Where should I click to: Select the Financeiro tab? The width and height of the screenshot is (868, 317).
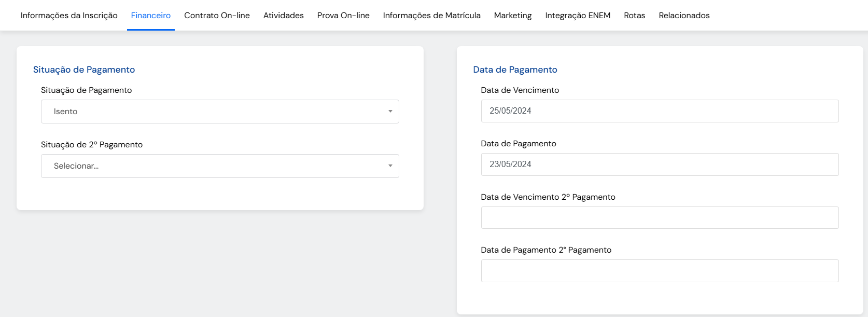(151, 16)
